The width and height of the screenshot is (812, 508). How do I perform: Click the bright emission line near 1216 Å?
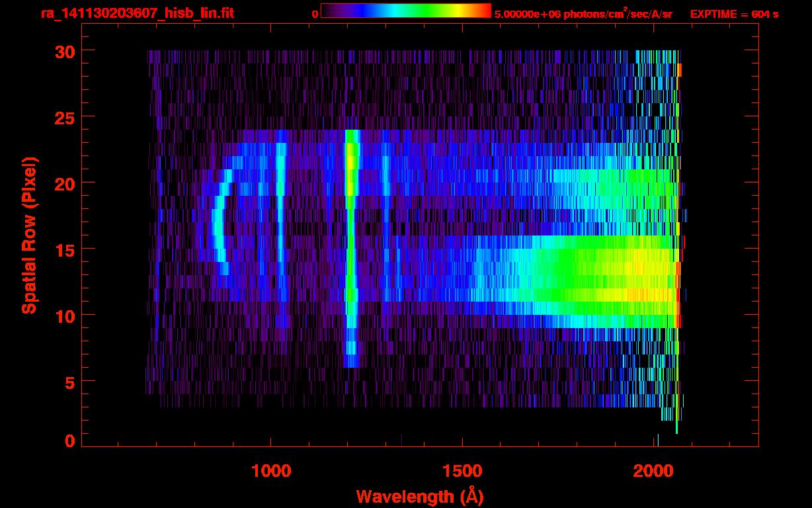click(351, 248)
